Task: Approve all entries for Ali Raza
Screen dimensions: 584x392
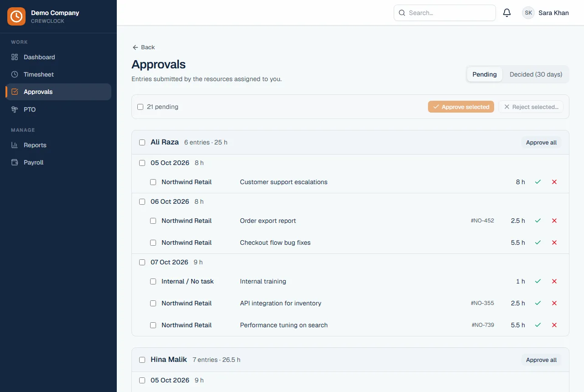Action: (541, 143)
